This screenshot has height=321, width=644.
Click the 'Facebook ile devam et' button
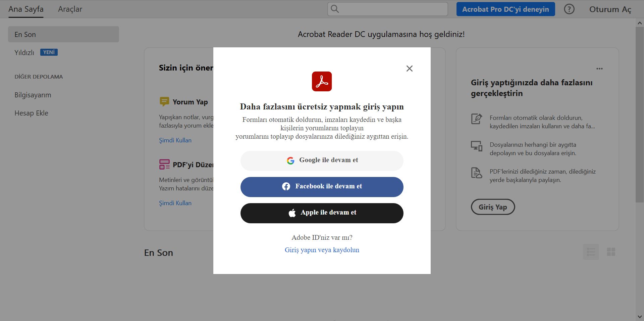[322, 187]
